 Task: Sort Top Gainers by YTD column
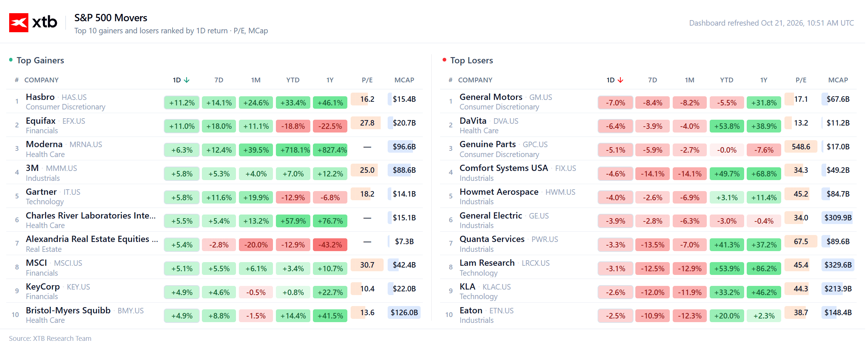tap(293, 80)
